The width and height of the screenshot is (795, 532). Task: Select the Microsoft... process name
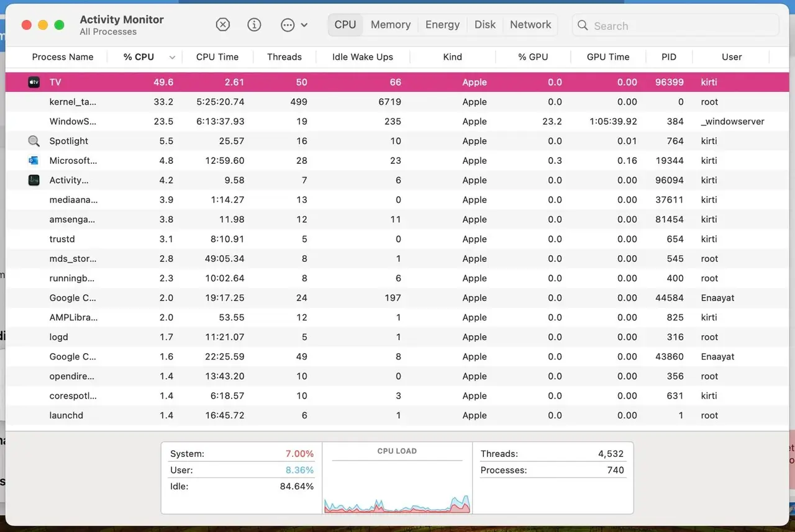point(73,161)
